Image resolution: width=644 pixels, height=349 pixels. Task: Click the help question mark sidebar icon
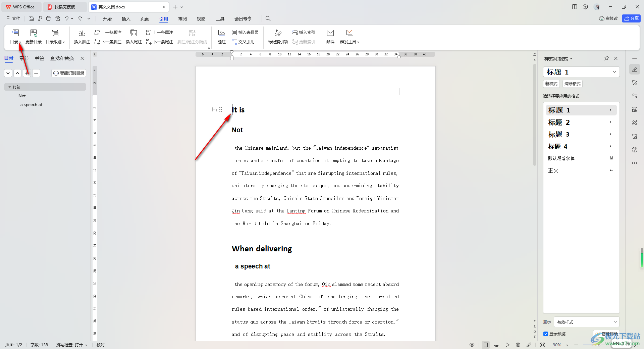(635, 150)
